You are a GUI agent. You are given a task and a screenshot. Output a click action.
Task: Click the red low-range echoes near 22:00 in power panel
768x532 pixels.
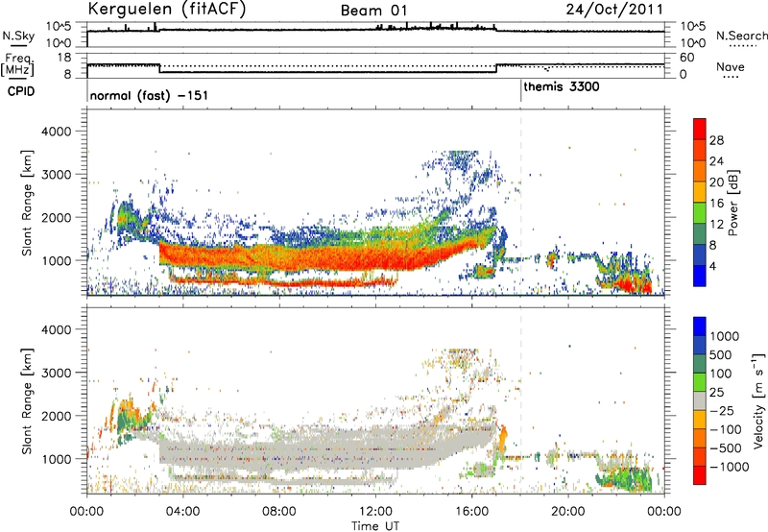[634, 285]
